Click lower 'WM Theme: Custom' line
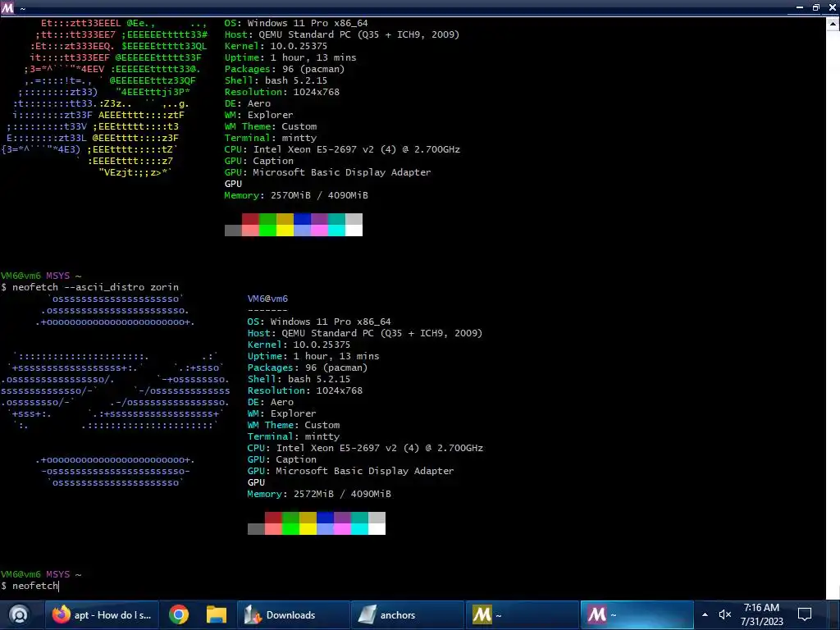Image resolution: width=840 pixels, height=630 pixels. pos(294,425)
